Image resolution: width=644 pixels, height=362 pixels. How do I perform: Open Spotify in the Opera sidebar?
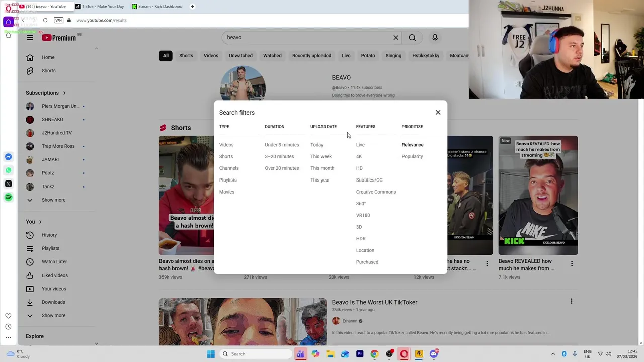pyautogui.click(x=8, y=198)
